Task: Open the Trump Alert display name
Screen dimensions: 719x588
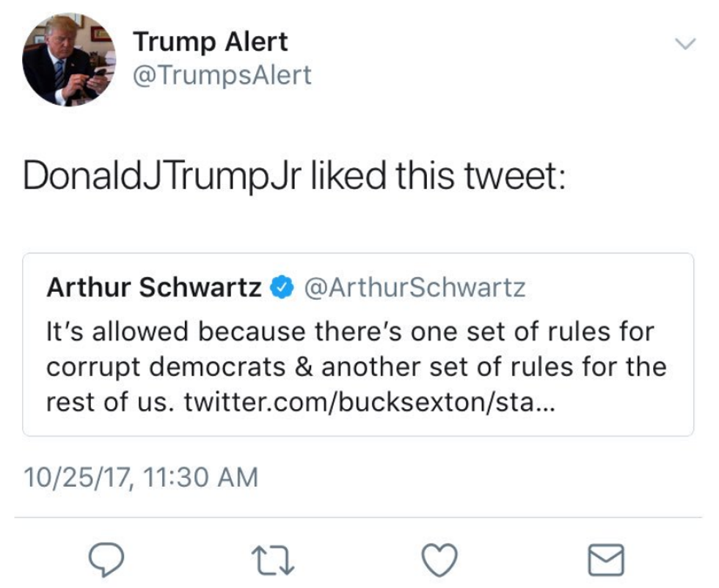Action: pyautogui.click(x=210, y=42)
